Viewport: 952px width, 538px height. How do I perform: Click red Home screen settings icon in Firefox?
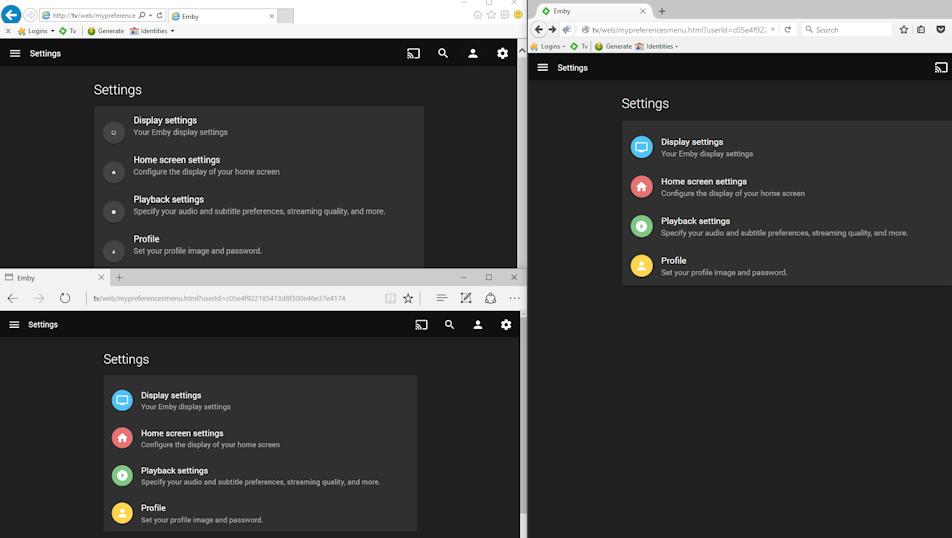tap(641, 186)
